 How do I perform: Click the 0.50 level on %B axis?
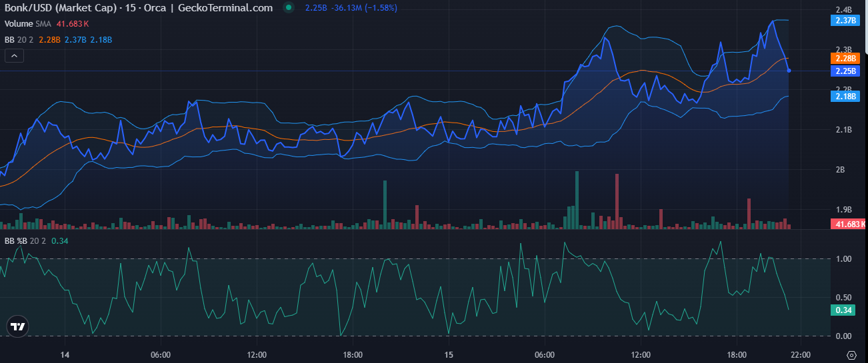[843, 298]
